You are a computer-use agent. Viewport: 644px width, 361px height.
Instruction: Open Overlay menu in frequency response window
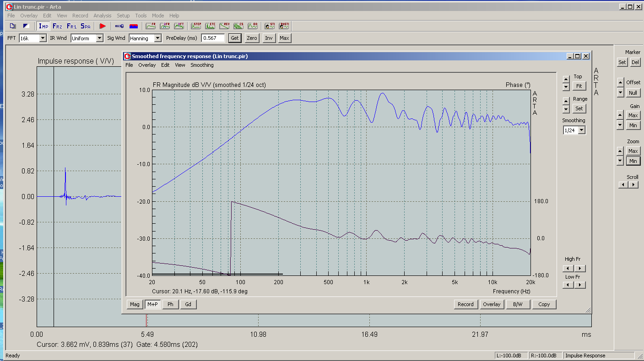[147, 65]
